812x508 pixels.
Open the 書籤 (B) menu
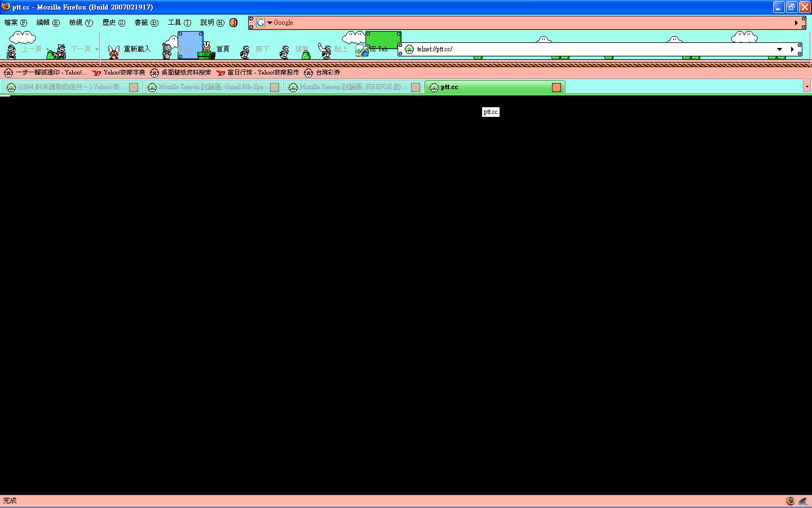point(146,23)
